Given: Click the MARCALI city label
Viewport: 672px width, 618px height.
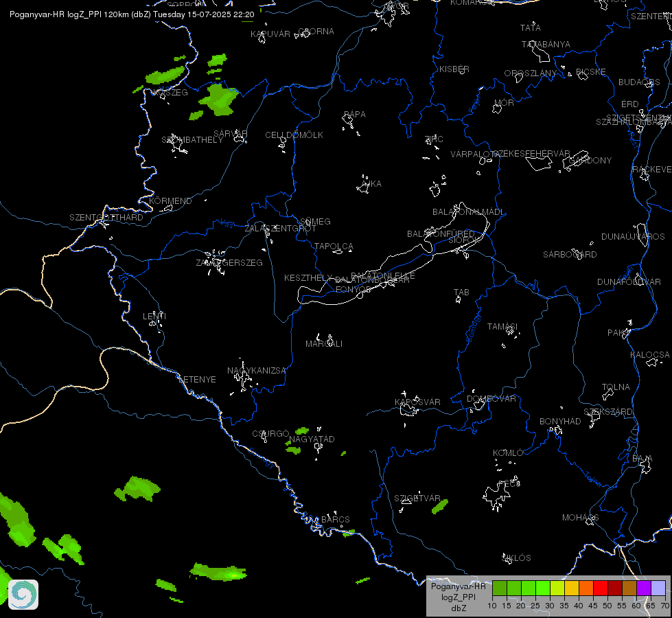Looking at the screenshot, I should click(x=324, y=344).
